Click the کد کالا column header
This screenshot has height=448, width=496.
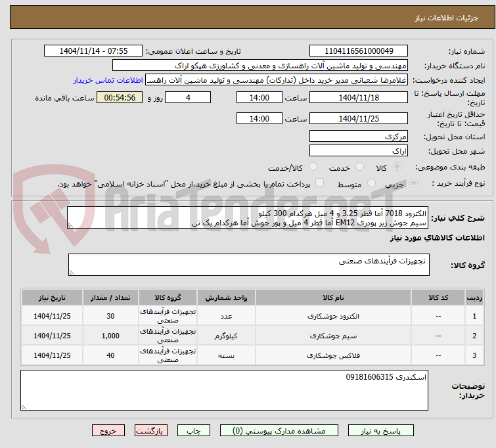438,298
